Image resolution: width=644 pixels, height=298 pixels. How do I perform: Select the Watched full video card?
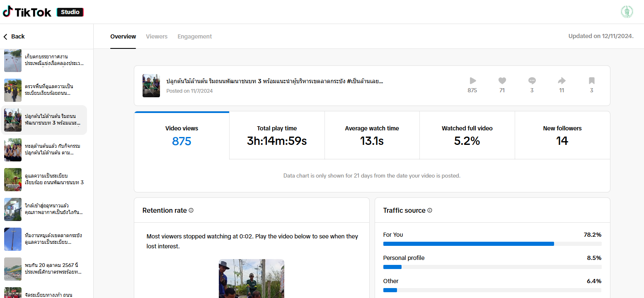(x=467, y=135)
